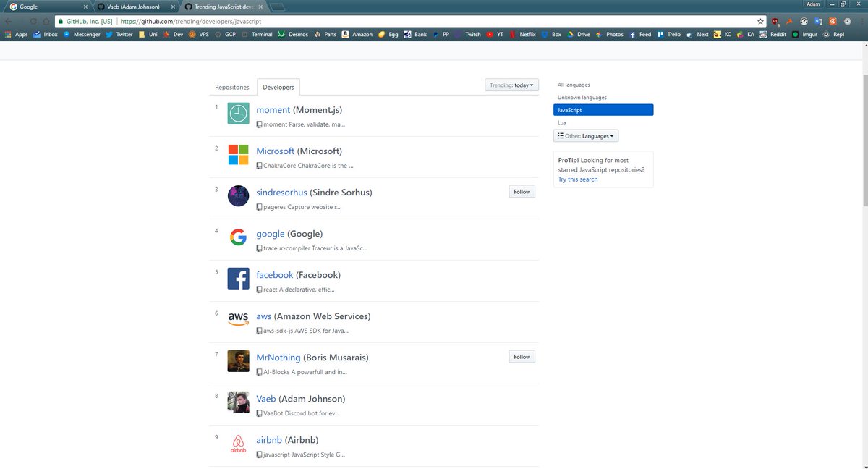The image size is (868, 469).
Task: Open the Facebook logo avatar
Action: pyautogui.click(x=238, y=278)
